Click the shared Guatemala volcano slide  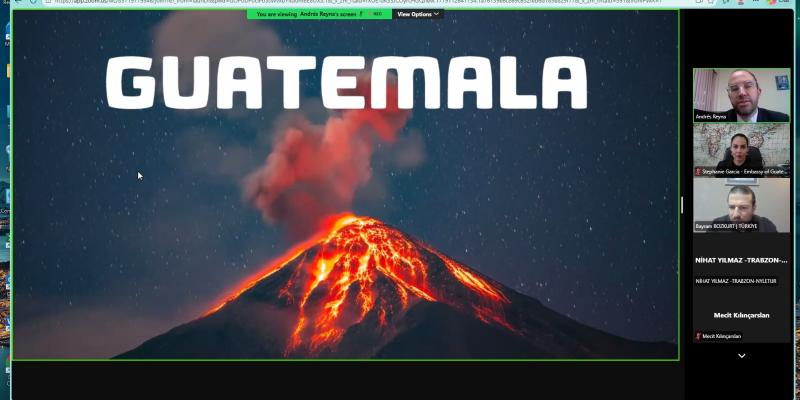345,185
